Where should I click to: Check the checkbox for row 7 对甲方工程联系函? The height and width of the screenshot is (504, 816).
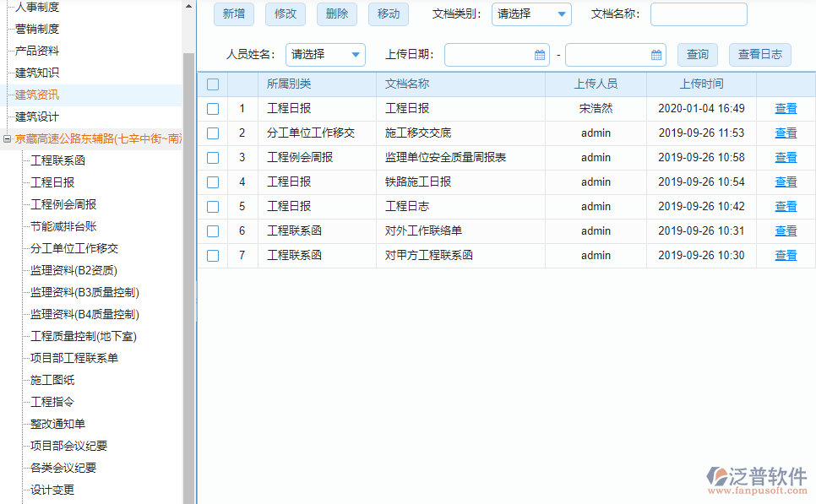tap(213, 255)
